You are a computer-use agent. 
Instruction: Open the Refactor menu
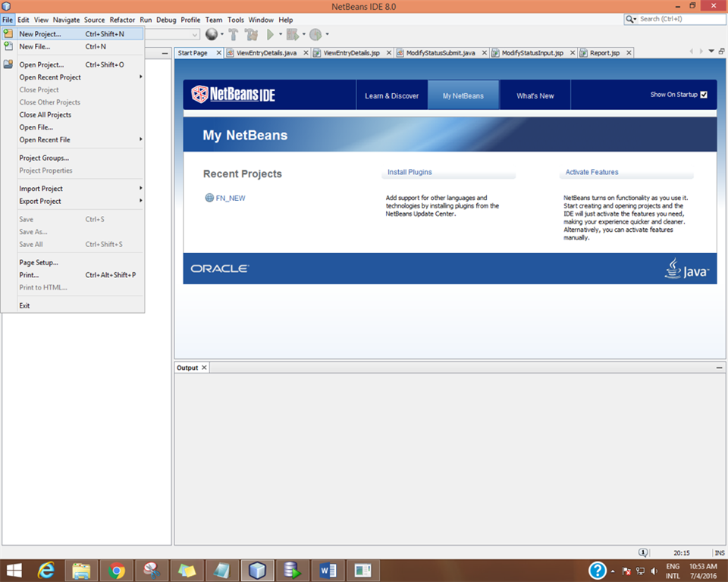[x=122, y=20]
